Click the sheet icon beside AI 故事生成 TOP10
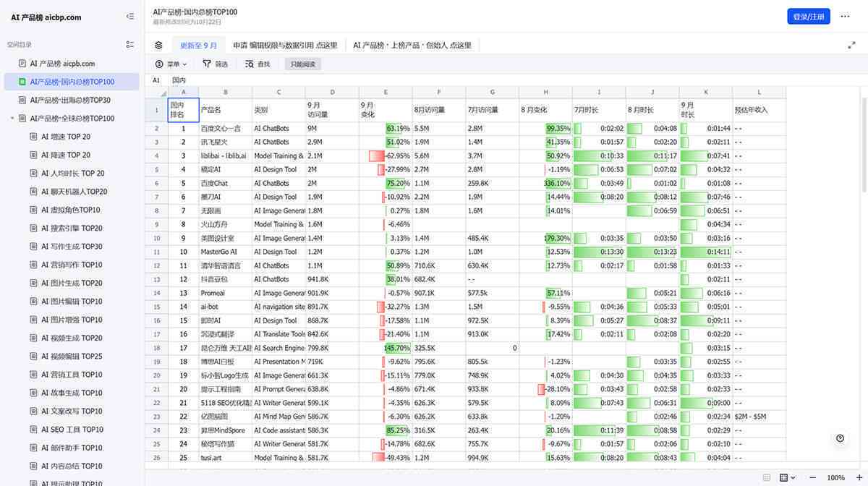Viewport: 868px width, 486px height. 33,393
